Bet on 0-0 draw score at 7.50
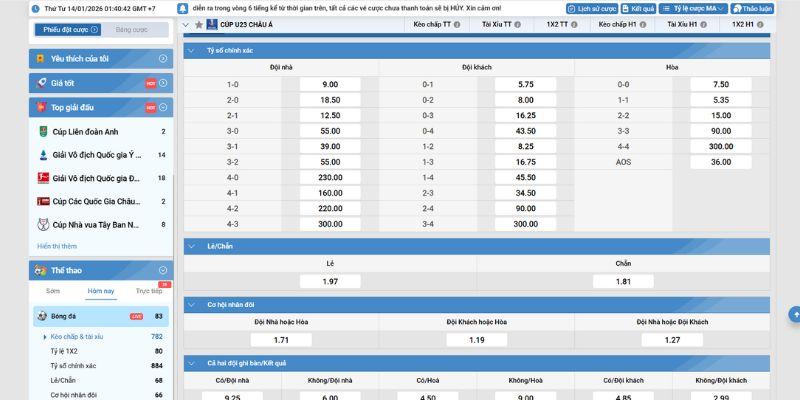 click(x=721, y=85)
